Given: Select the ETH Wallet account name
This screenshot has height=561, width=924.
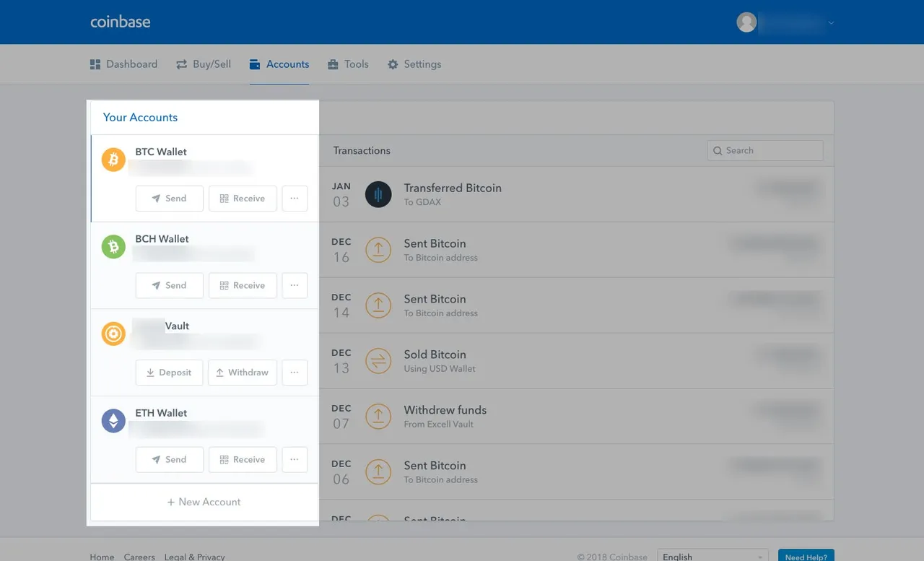Looking at the screenshot, I should [x=161, y=413].
